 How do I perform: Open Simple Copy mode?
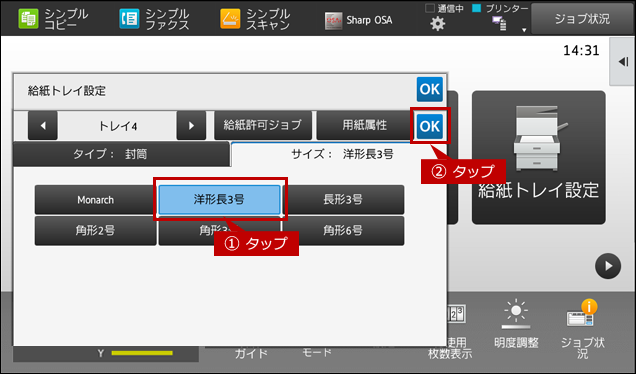[x=53, y=19]
